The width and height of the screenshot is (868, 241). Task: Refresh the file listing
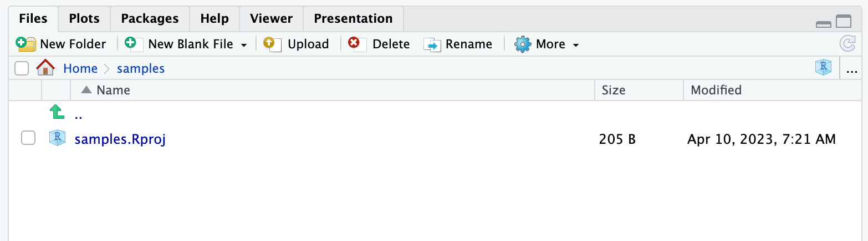point(847,44)
